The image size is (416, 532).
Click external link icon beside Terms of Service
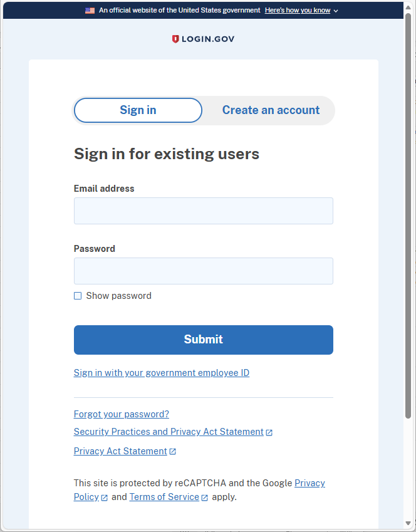(205, 497)
